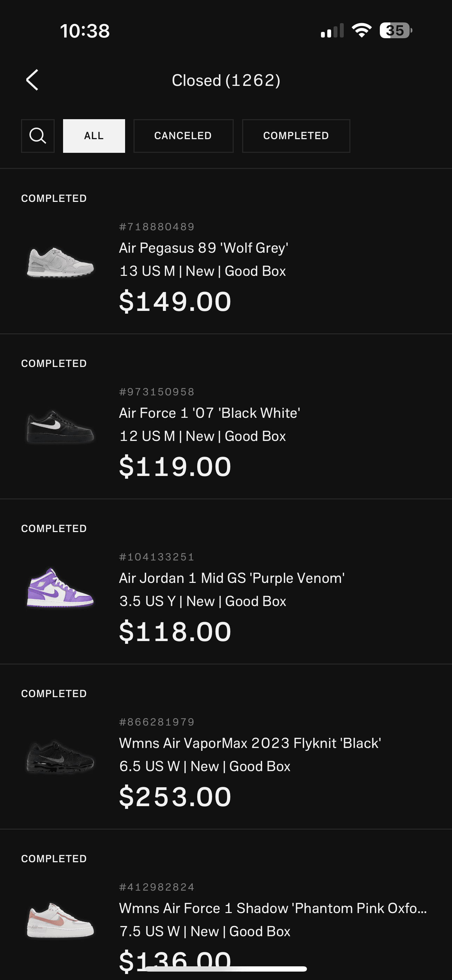Viewport: 452px width, 980px height.
Task: Tap the battery indicator showing 35
Action: [x=396, y=30]
